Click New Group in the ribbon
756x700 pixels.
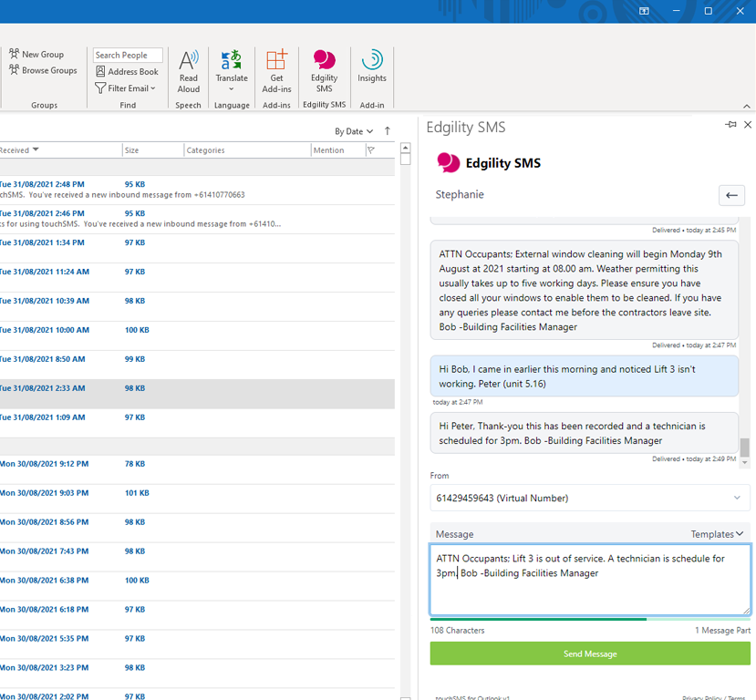[36, 55]
